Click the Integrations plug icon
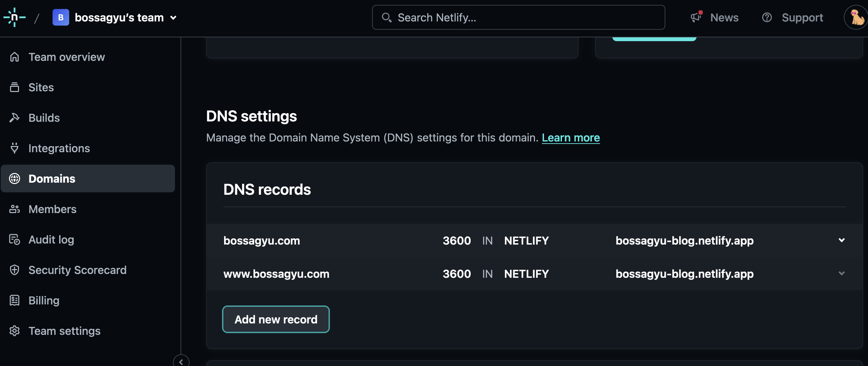Viewport: 868px width, 366px height. click(15, 148)
